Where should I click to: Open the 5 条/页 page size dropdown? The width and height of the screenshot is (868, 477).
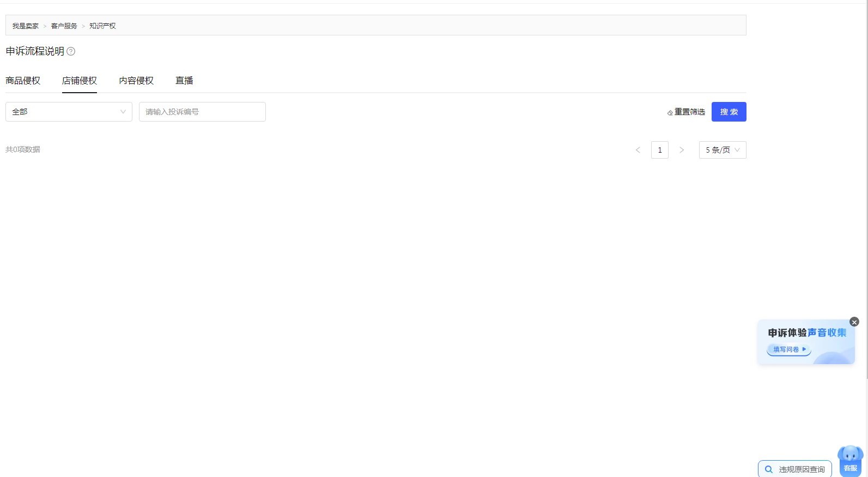click(723, 150)
